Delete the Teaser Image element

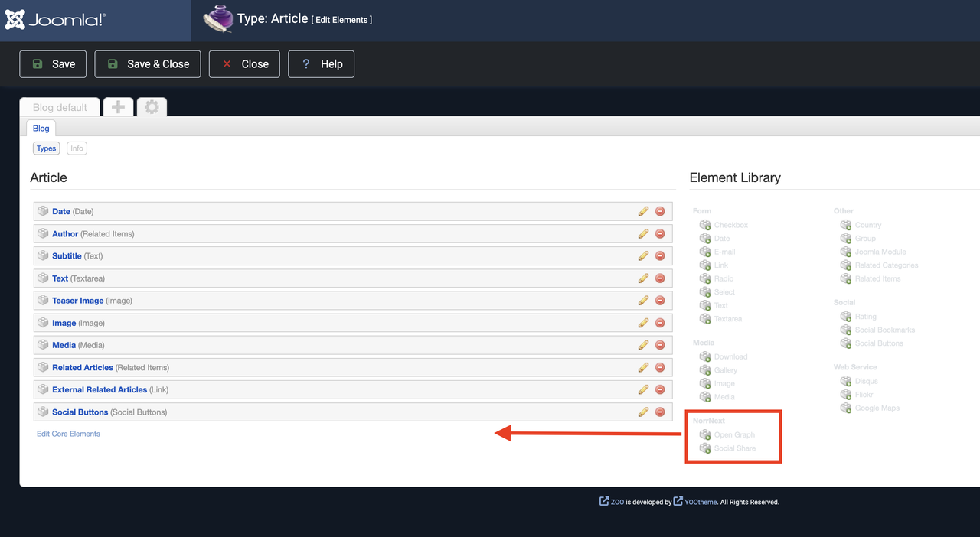tap(660, 301)
